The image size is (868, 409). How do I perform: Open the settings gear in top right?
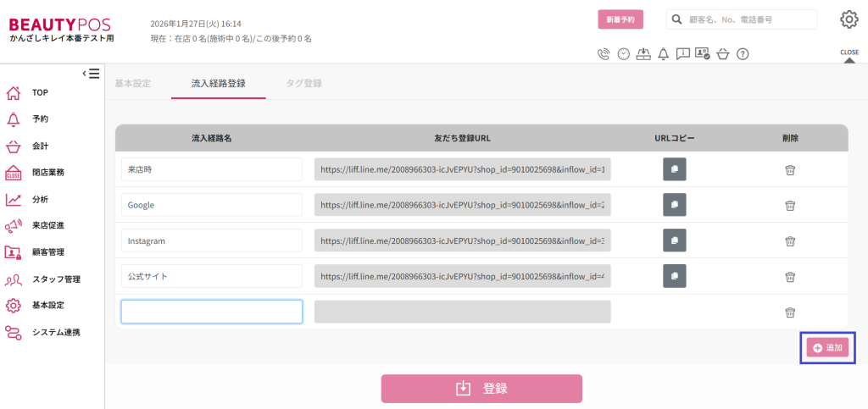(849, 19)
